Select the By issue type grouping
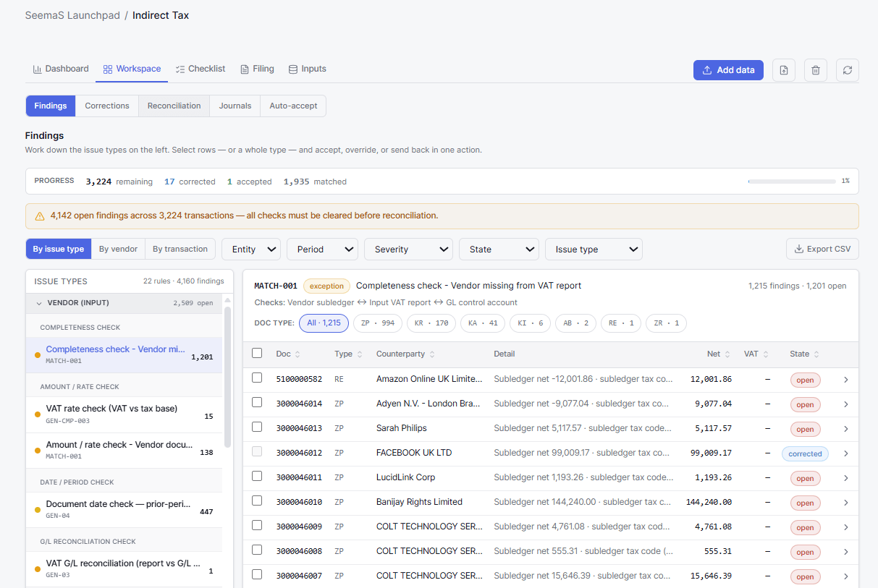This screenshot has height=588, width=878. 59,249
